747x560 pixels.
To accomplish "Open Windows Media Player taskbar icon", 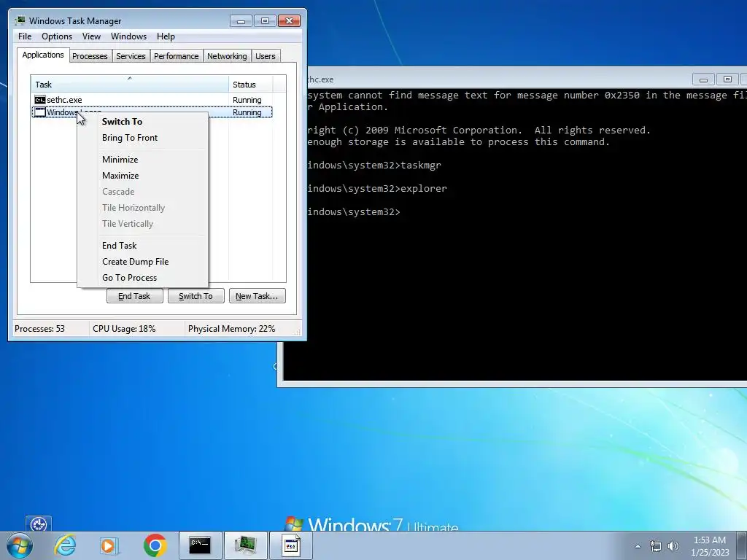I will point(109,545).
